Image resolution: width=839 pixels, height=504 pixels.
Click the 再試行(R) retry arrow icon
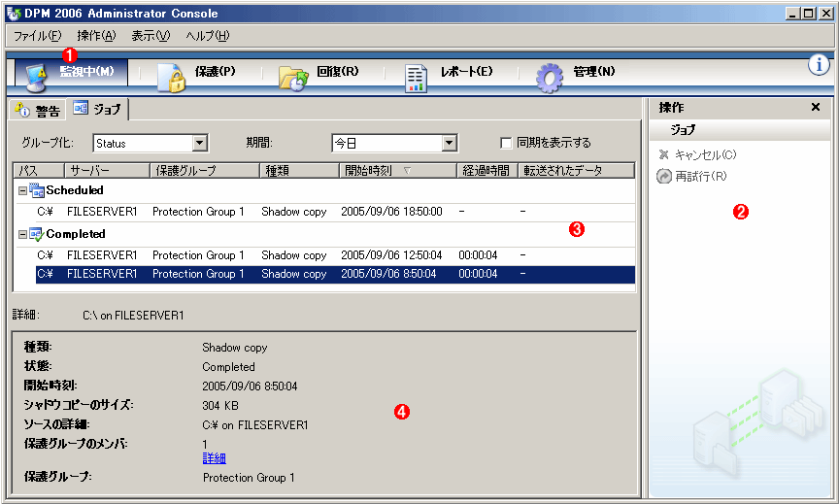[663, 176]
